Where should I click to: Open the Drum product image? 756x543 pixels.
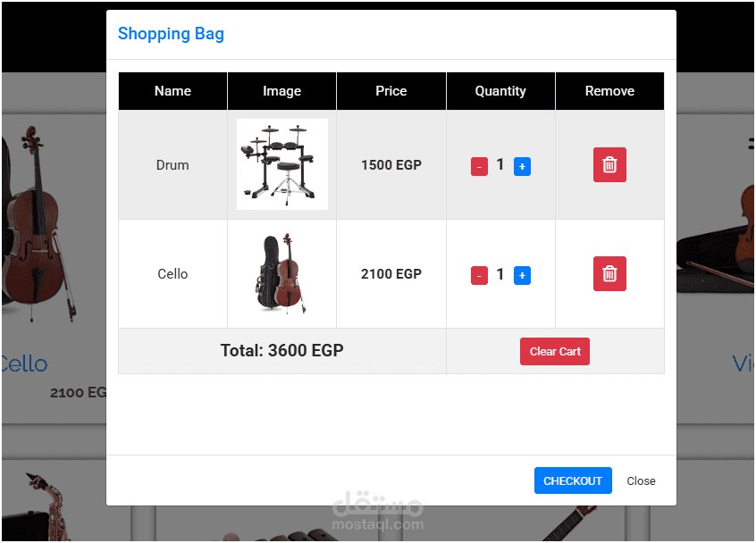(x=282, y=164)
